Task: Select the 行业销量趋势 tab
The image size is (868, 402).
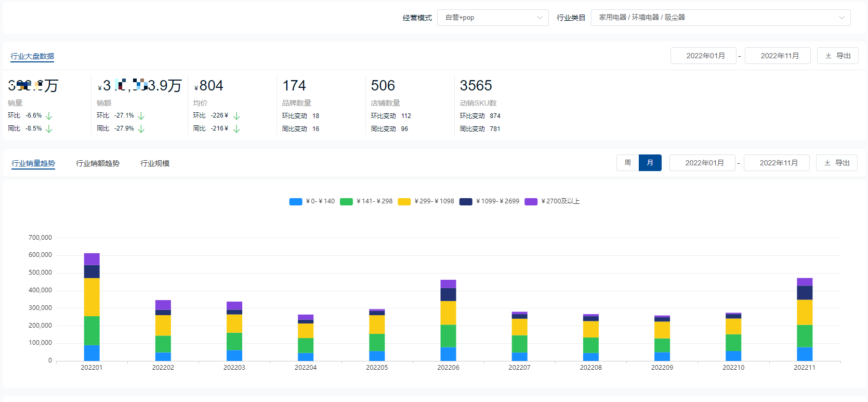Action: click(33, 163)
